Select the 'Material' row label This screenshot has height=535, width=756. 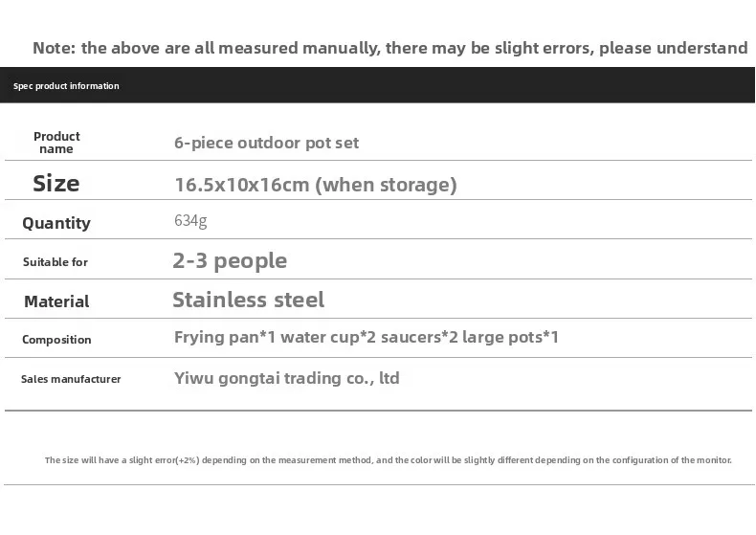56,301
